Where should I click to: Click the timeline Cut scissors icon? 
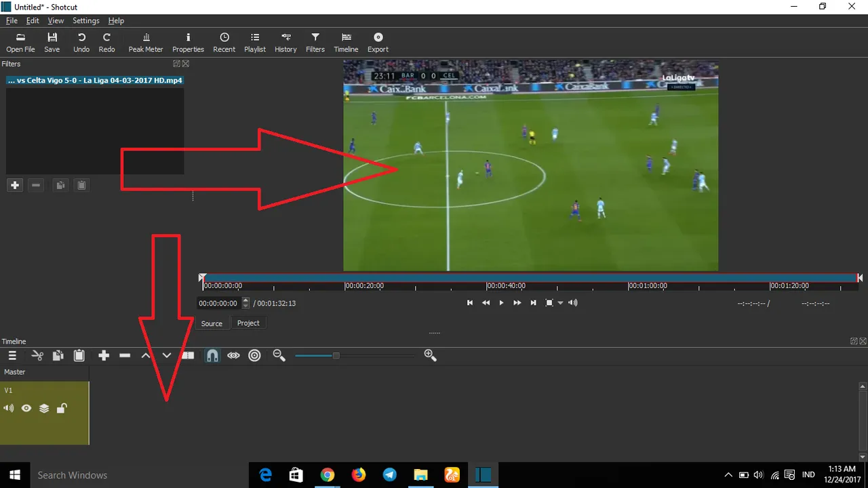(x=37, y=355)
